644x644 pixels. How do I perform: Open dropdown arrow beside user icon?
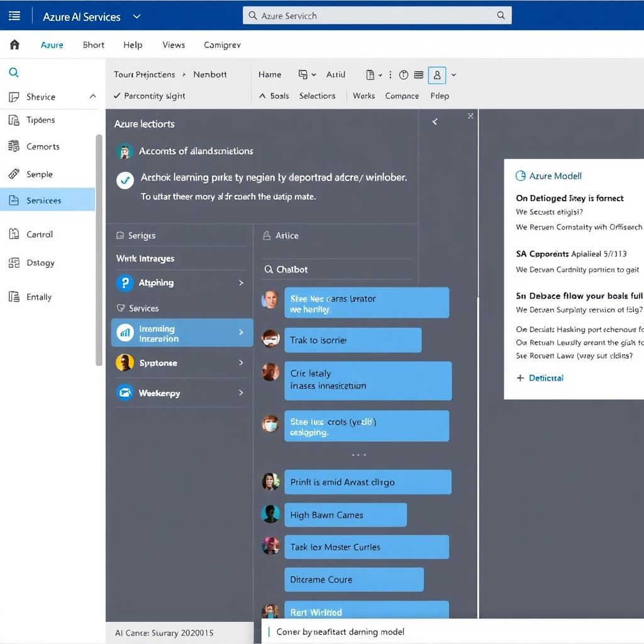454,75
